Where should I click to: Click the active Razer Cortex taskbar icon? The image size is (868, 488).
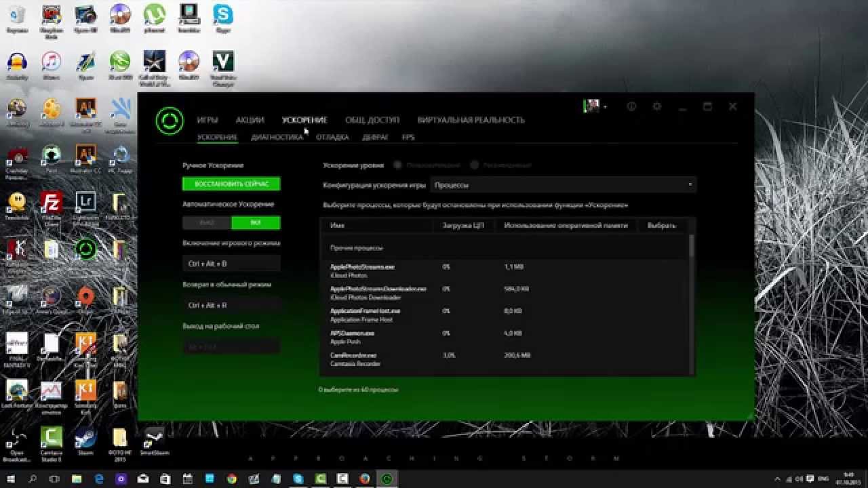(387, 479)
